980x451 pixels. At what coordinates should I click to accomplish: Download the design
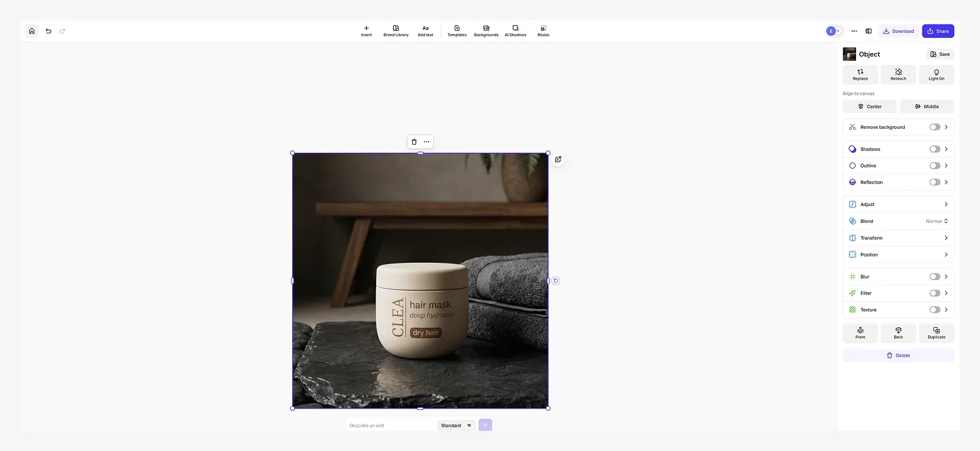[x=898, y=31]
